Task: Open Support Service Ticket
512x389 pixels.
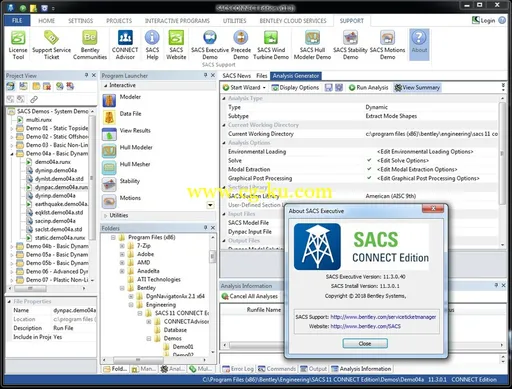Action: (x=51, y=45)
